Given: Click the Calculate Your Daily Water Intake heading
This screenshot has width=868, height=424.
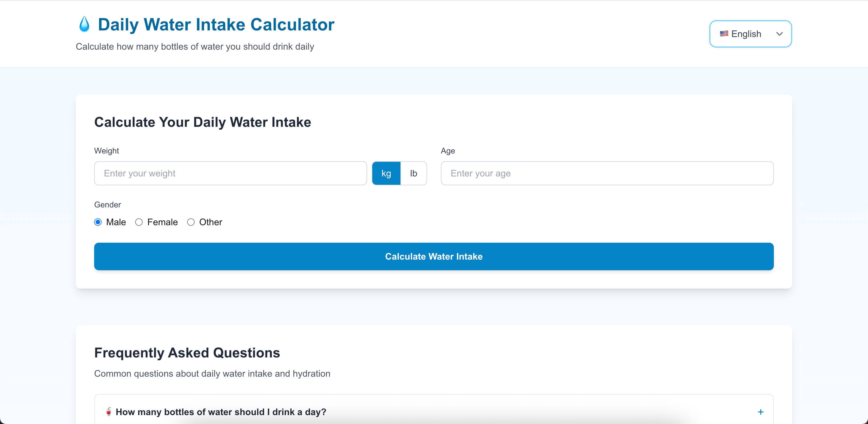Looking at the screenshot, I should [x=203, y=122].
